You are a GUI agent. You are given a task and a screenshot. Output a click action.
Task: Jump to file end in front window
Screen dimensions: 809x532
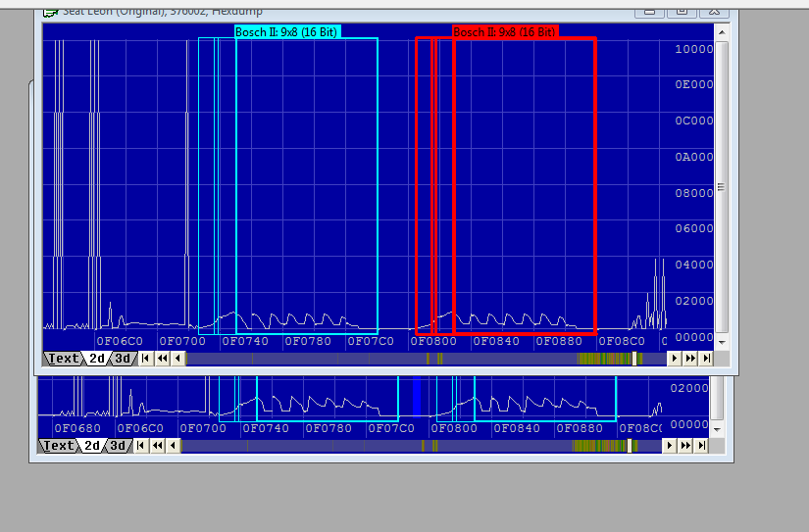tap(706, 359)
